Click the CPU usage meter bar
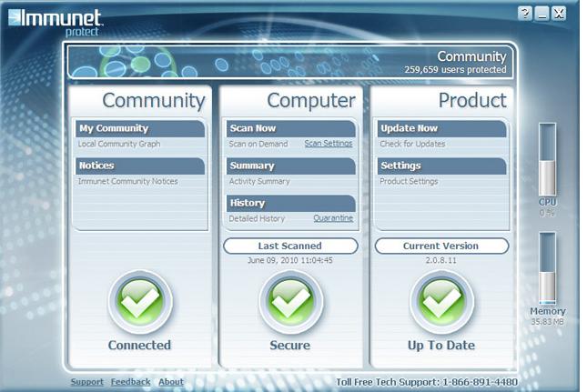Image resolution: width=587 pixels, height=392 pixels. point(547,159)
